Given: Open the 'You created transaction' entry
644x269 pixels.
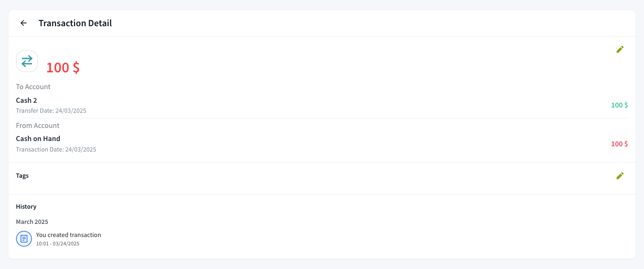Looking at the screenshot, I should pos(69,235).
